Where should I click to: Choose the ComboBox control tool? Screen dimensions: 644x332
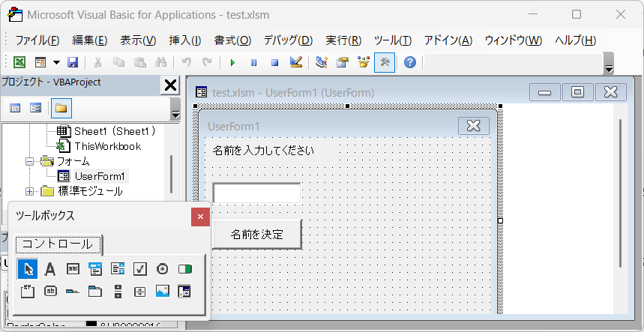coord(95,269)
